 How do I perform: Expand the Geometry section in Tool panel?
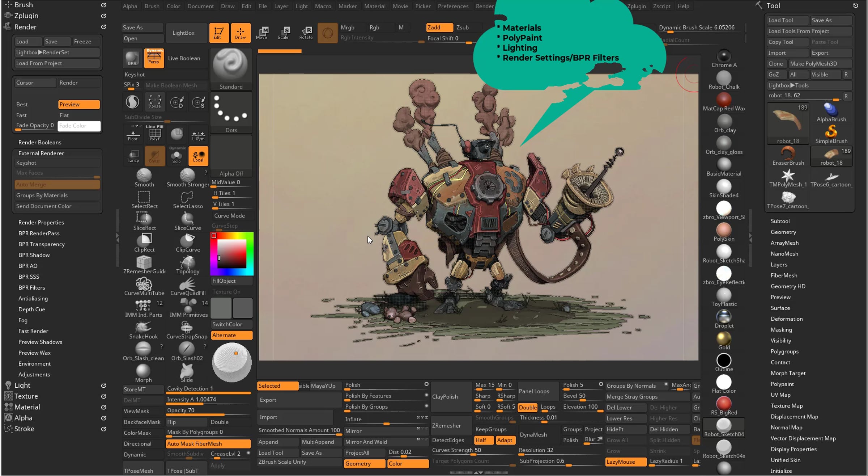(x=783, y=232)
